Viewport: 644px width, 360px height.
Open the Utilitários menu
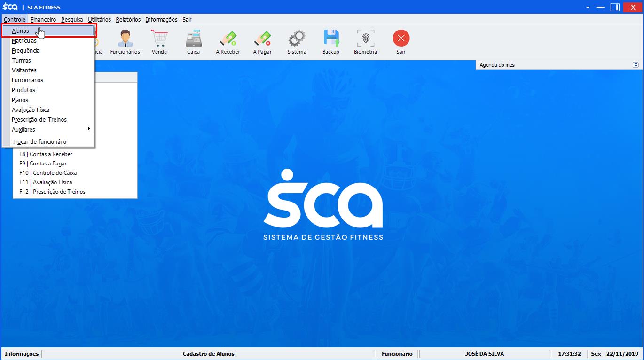click(x=100, y=19)
